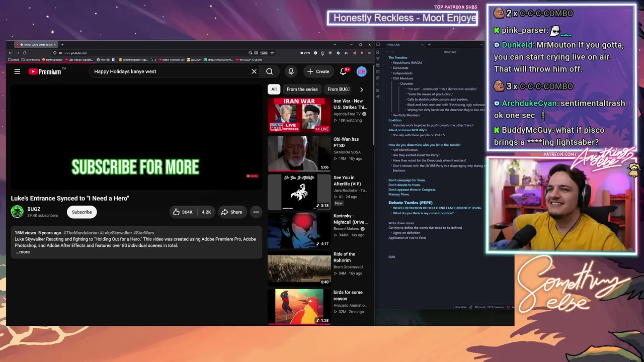Click the 'Debate Tactics (PEPE)' heading
The image size is (644, 362).
click(410, 203)
